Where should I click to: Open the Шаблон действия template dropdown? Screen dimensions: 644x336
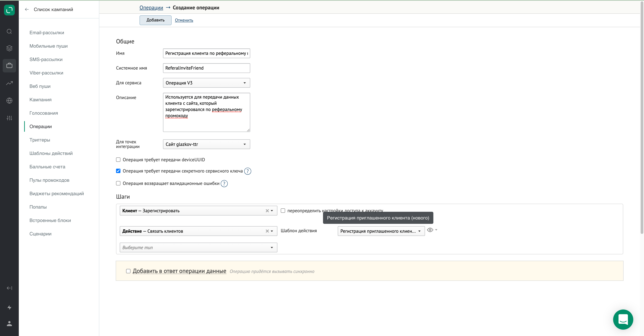381,231
